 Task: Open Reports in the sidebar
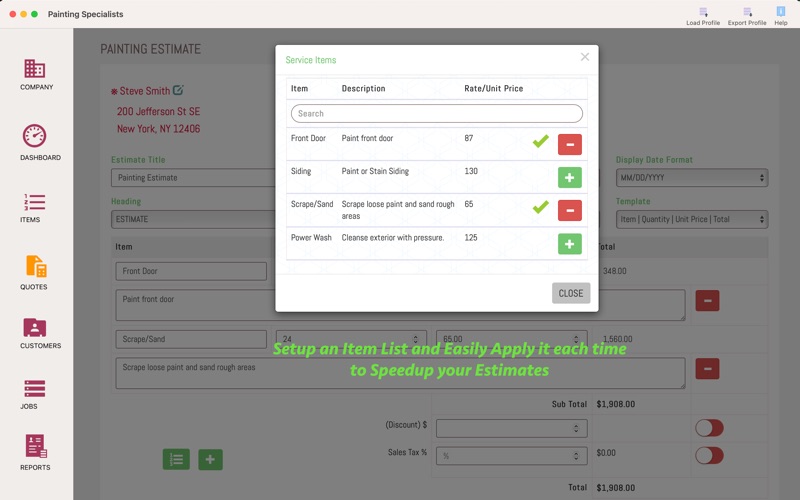coord(35,452)
